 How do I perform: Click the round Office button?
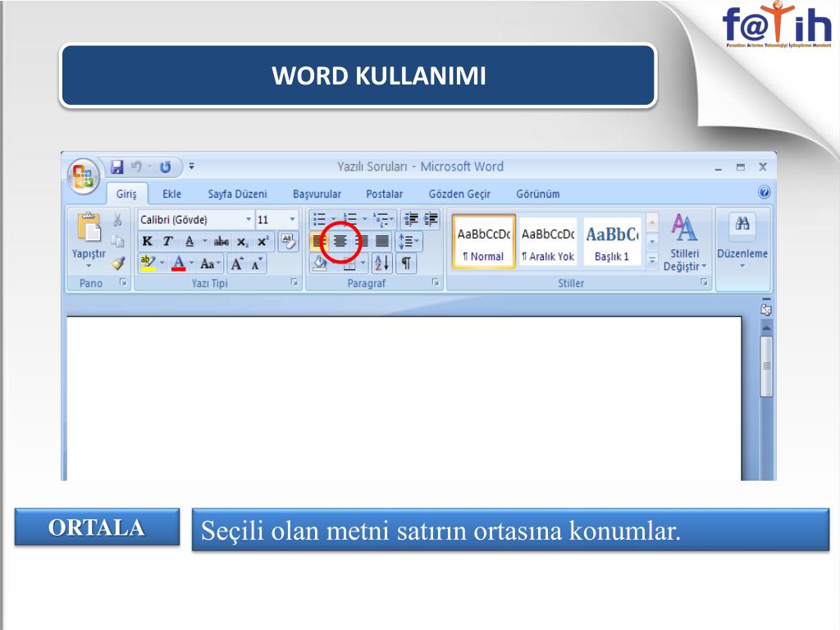(x=84, y=176)
